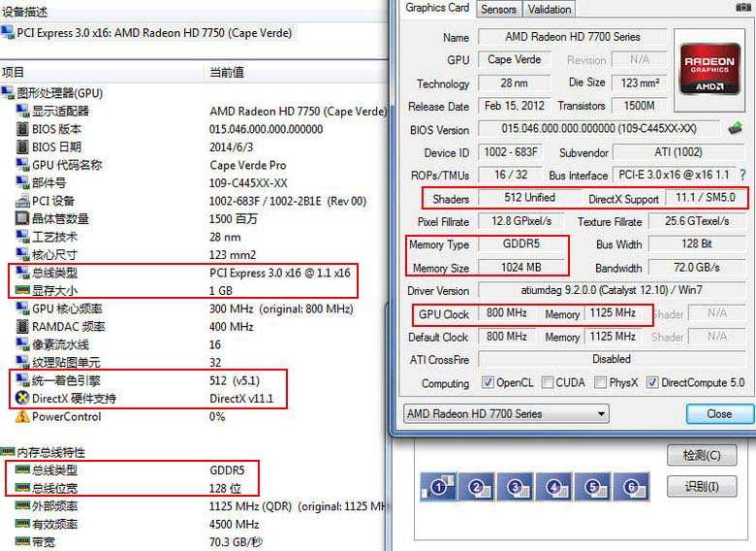Click the RAMDAC 频率 icon
Image resolution: width=756 pixels, height=551 pixels.
coord(22,327)
